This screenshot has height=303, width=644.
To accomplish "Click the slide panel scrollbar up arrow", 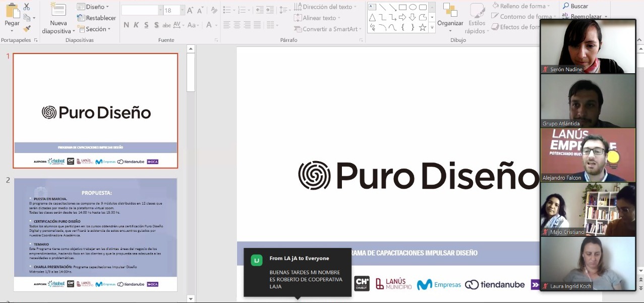I will [x=191, y=49].
